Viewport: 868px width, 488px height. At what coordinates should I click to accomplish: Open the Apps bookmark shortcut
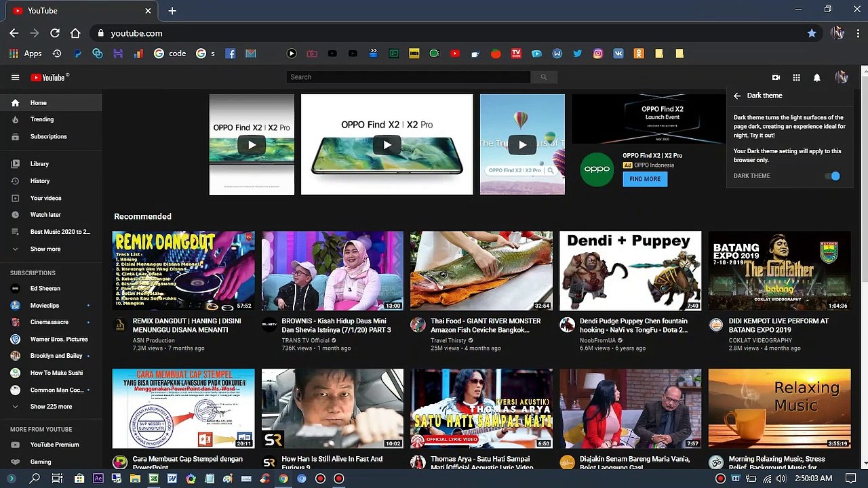point(26,54)
